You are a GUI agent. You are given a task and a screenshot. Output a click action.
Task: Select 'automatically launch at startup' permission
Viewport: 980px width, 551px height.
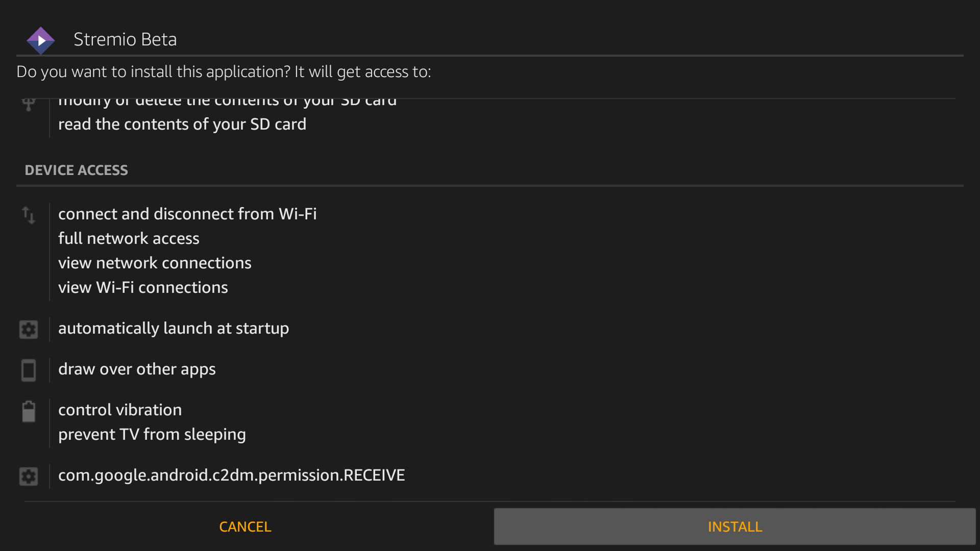coord(174,328)
